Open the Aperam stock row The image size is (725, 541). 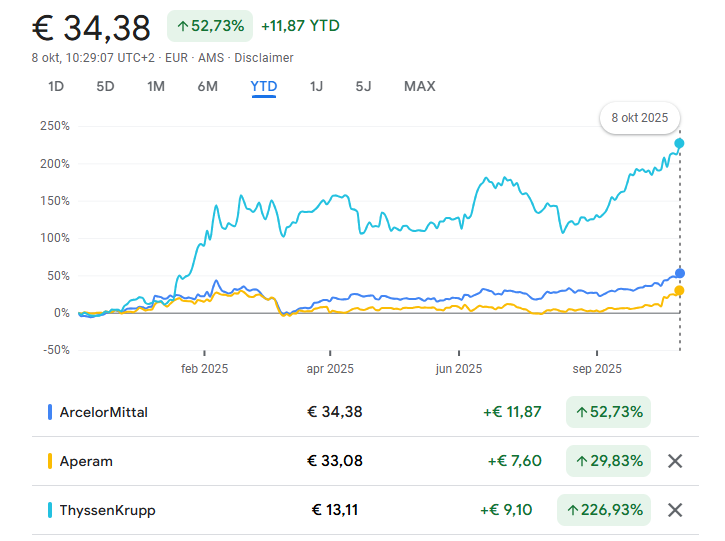click(86, 461)
